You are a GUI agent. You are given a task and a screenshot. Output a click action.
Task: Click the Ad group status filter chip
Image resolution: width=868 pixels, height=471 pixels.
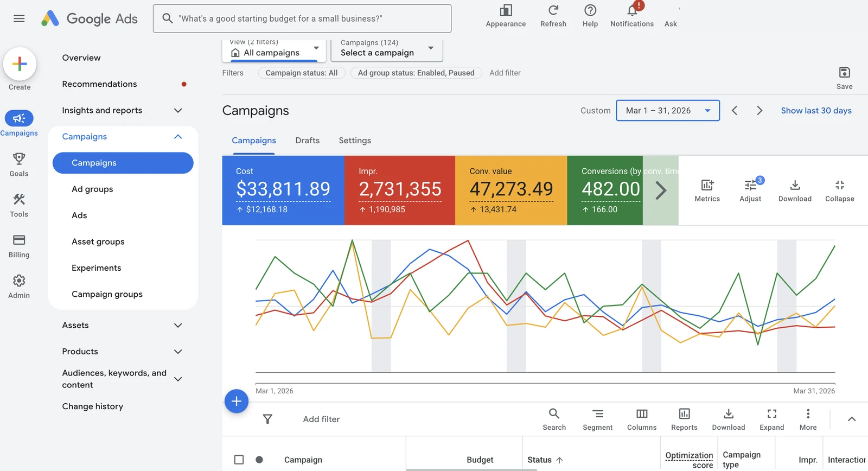(416, 73)
